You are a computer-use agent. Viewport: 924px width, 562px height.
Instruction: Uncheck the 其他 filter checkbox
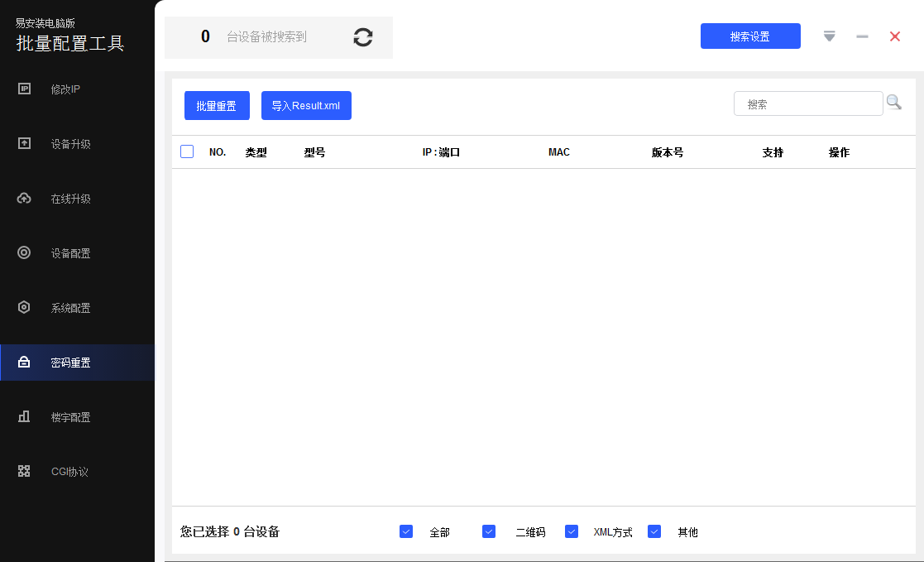click(x=654, y=531)
